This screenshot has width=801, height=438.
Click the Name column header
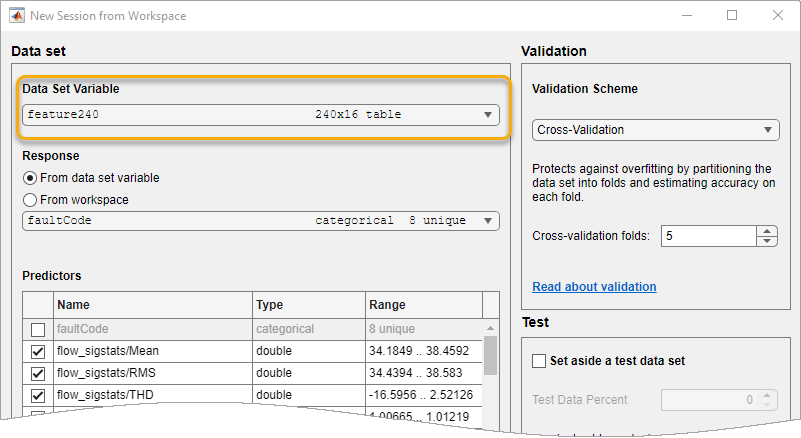pyautogui.click(x=150, y=305)
